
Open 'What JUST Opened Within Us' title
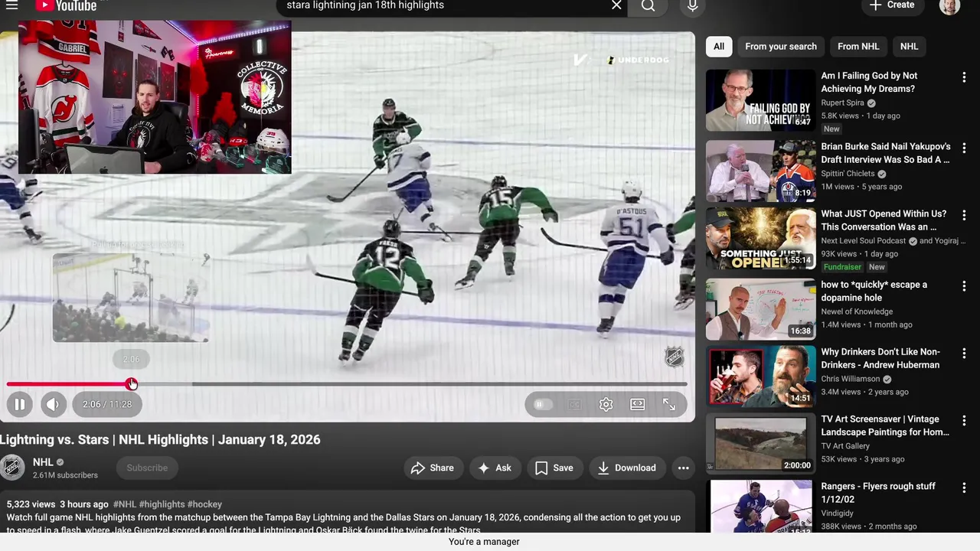coord(884,220)
